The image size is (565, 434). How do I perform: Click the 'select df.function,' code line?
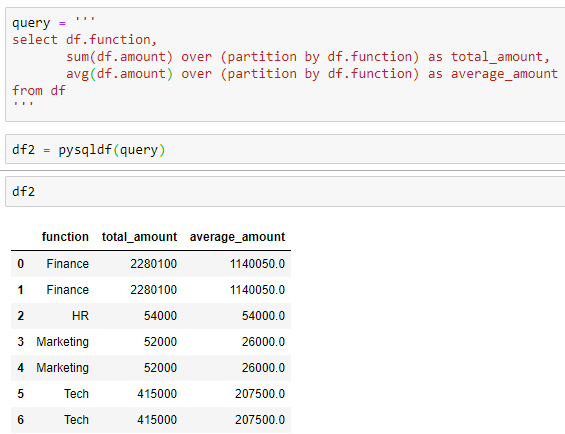(85, 40)
